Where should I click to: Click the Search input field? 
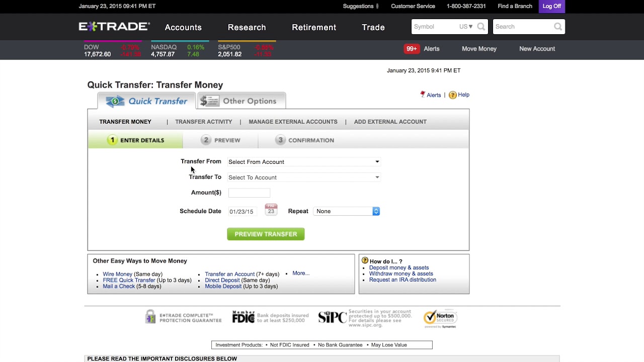(523, 27)
